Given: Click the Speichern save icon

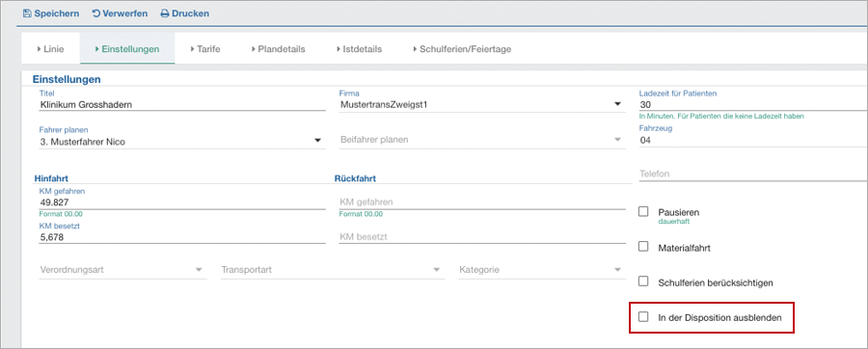Looking at the screenshot, I should [27, 13].
